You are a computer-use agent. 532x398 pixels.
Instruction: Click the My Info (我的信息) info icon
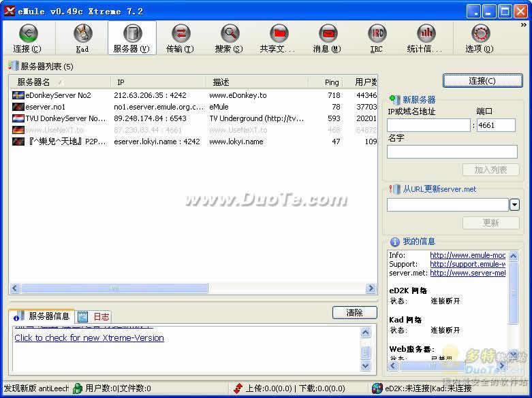point(394,242)
